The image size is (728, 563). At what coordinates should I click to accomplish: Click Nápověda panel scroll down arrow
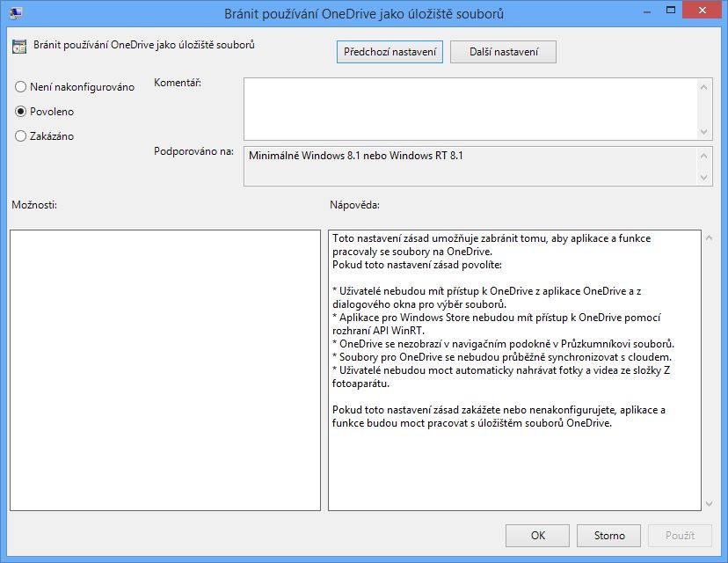coord(709,503)
